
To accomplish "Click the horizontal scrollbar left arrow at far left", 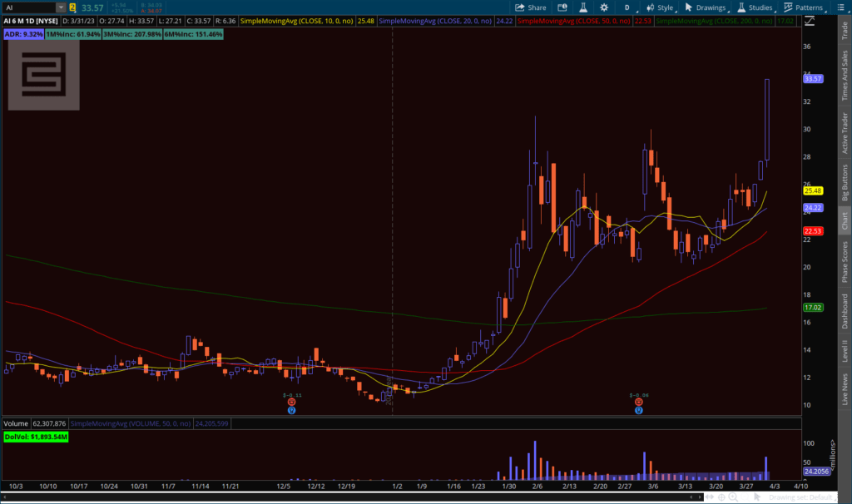I will 5,497.
